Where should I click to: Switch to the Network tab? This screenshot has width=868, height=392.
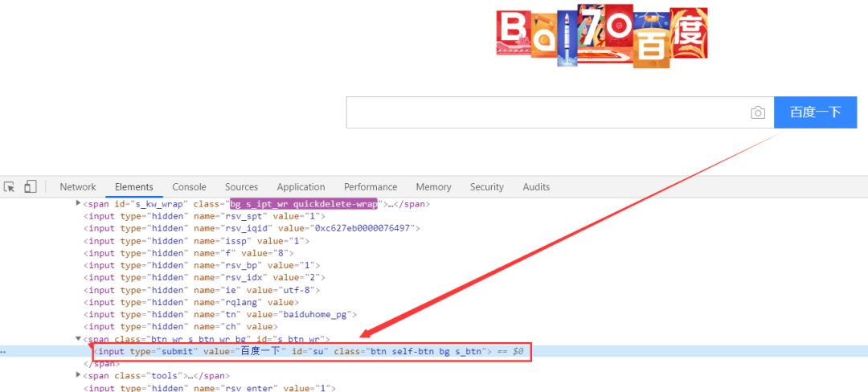click(x=78, y=187)
